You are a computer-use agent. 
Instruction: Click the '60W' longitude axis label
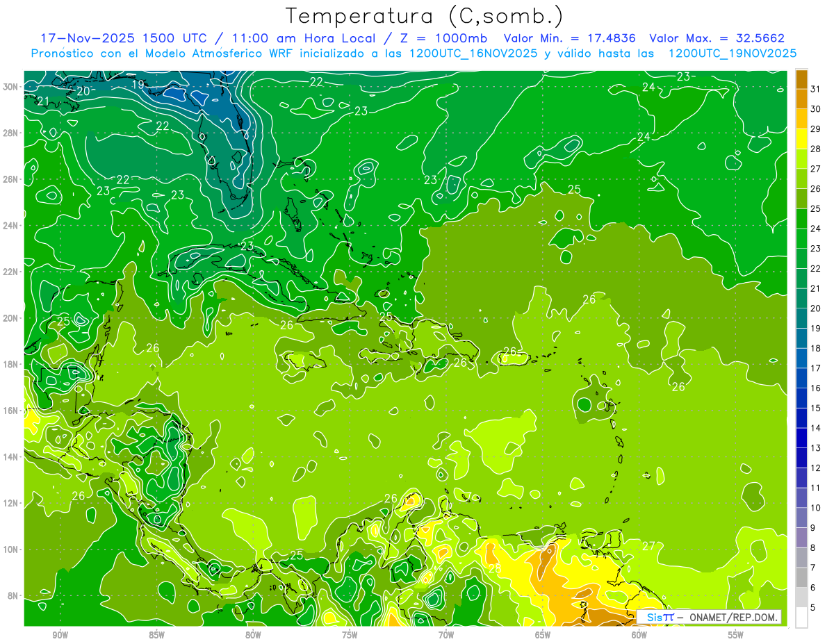[x=639, y=635]
